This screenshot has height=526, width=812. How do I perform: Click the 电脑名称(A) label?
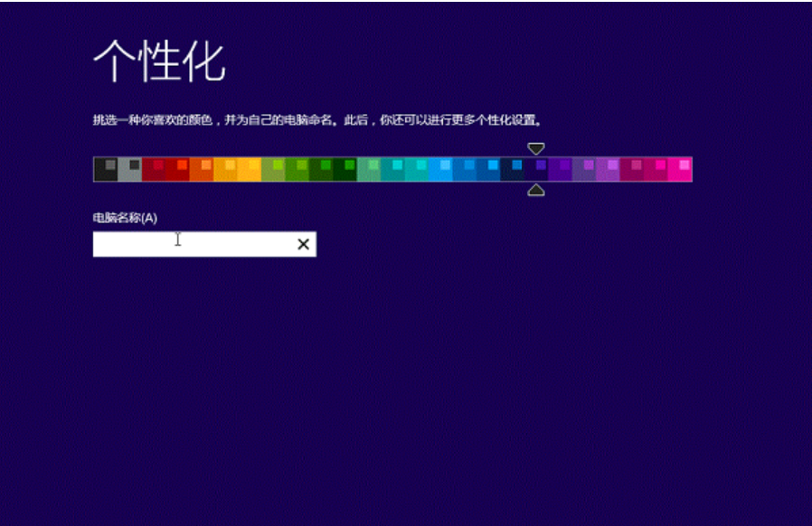125,218
